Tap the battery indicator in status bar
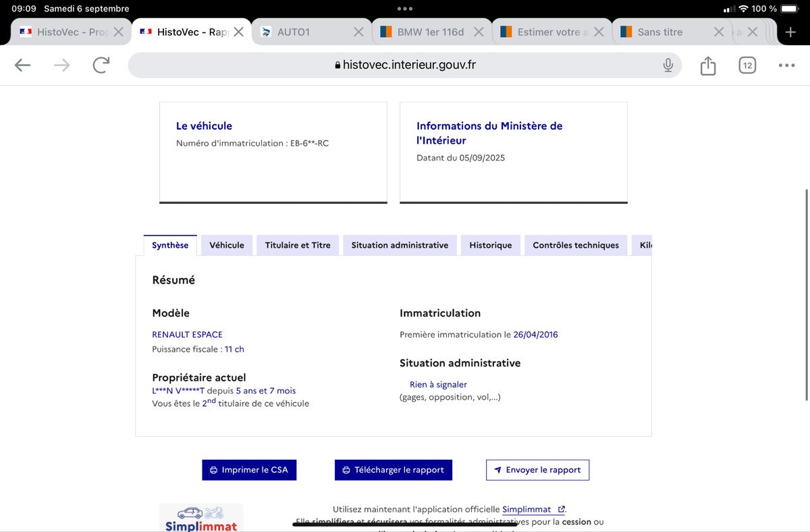Viewport: 810px width, 532px height. coord(790,9)
